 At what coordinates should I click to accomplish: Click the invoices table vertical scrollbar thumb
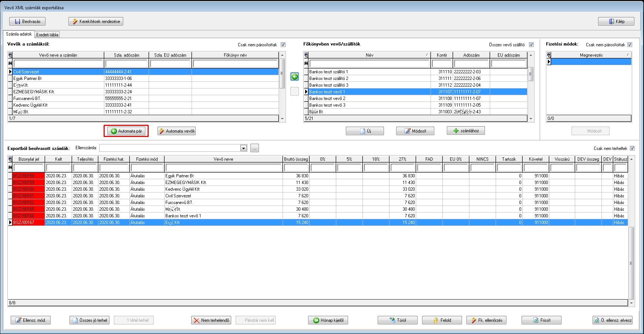point(631,263)
